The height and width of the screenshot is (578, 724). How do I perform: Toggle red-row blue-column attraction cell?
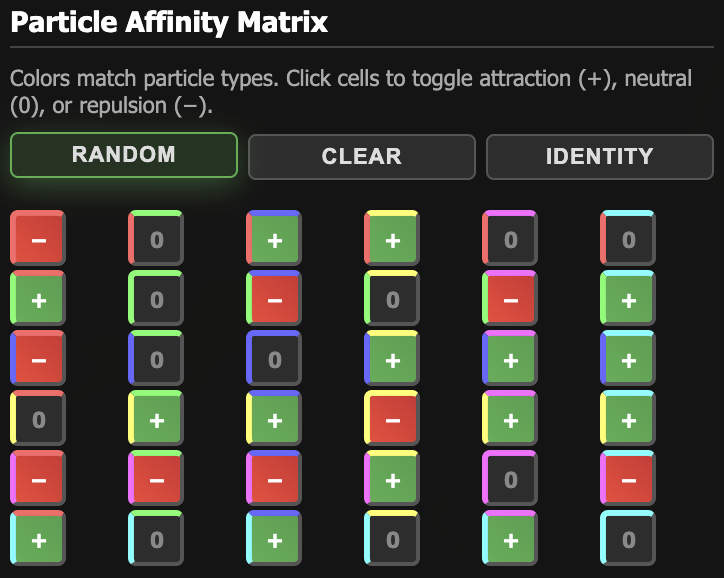click(x=274, y=239)
